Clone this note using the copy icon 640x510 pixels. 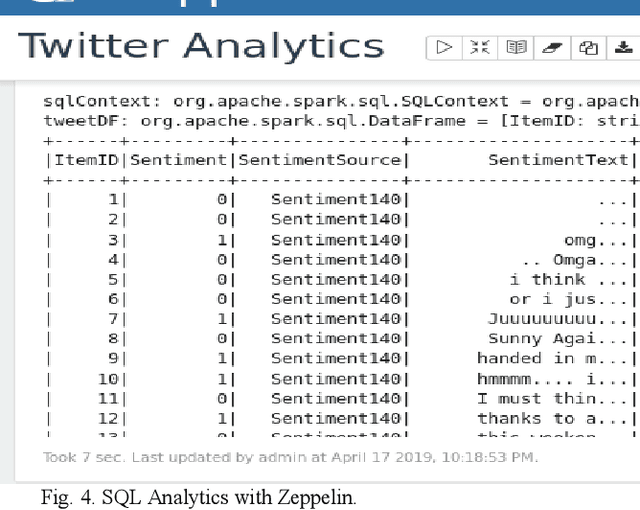[589, 47]
